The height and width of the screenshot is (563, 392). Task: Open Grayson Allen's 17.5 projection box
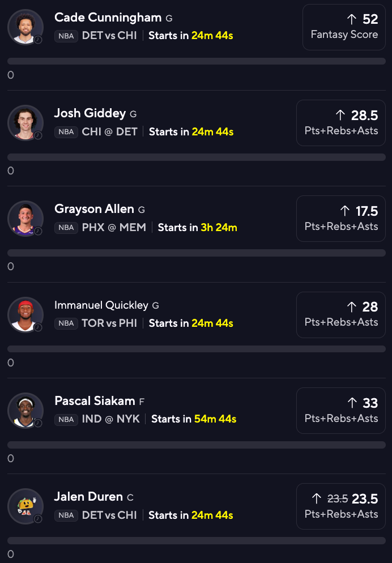pyautogui.click(x=341, y=219)
